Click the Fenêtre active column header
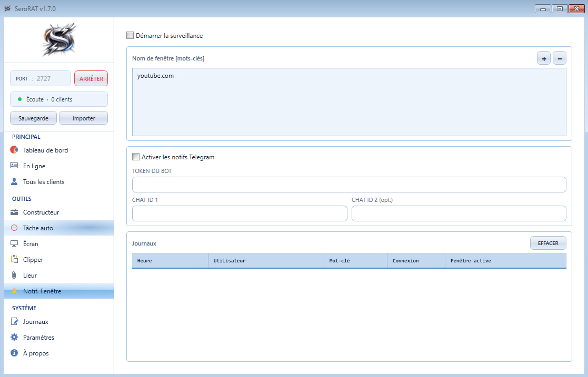588x377 pixels. [506, 260]
